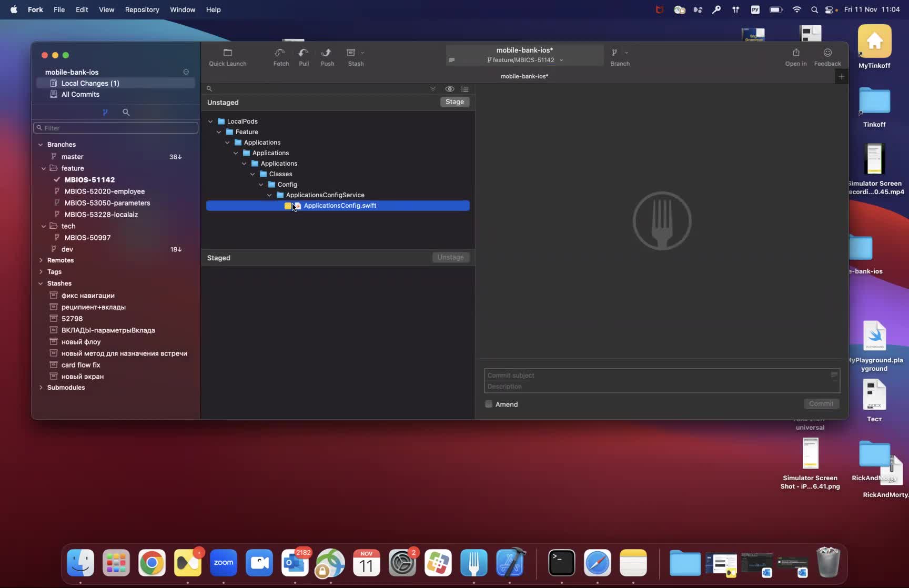Open Spotlight search in menu bar
The height and width of the screenshot is (588, 909).
(814, 9)
